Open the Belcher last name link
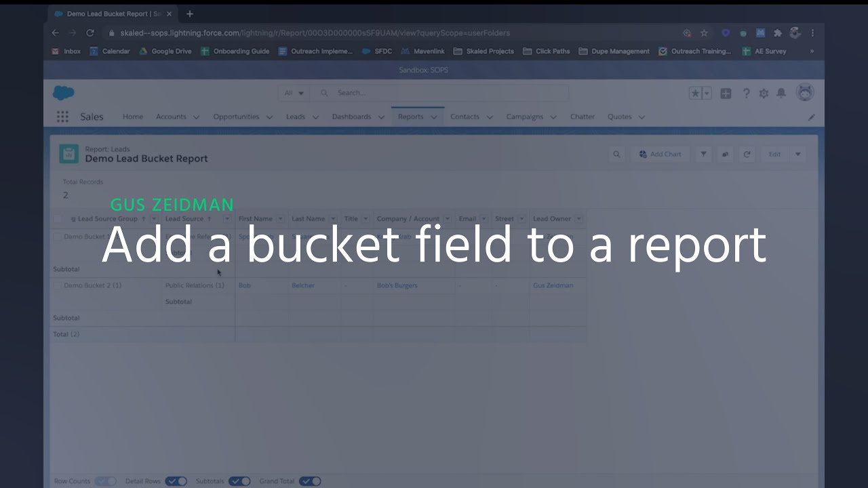This screenshot has width=868, height=488. pos(303,285)
